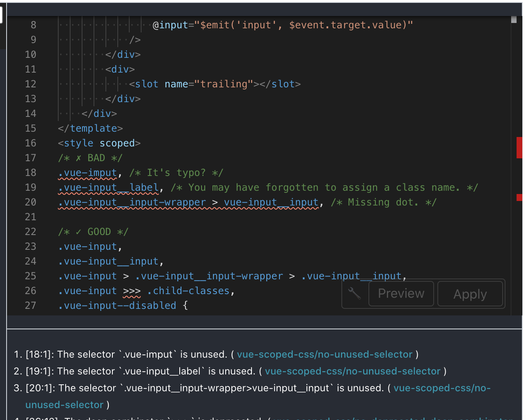The height and width of the screenshot is (420, 526).
Task: Click the closing template tag
Action: [90, 128]
